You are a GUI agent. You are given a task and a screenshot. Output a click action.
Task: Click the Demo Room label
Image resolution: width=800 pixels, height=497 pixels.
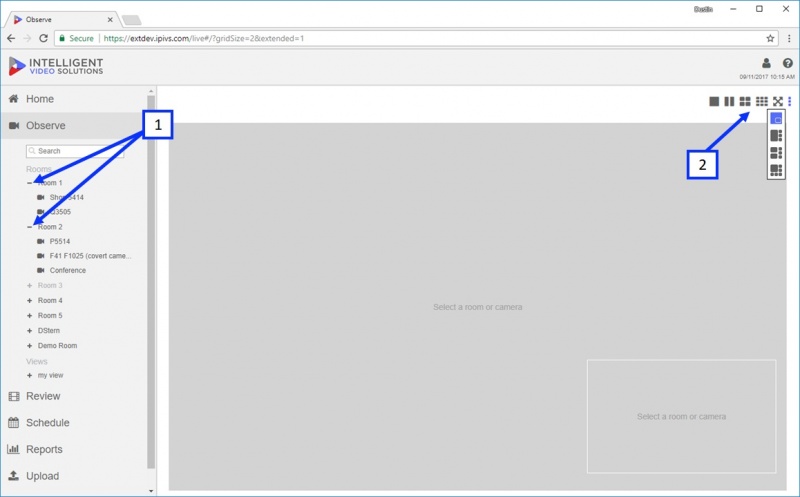[57, 345]
